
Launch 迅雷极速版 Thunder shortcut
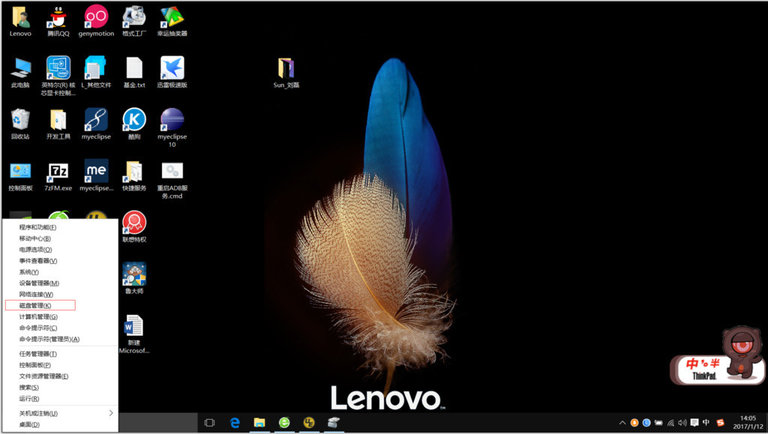[x=172, y=72]
